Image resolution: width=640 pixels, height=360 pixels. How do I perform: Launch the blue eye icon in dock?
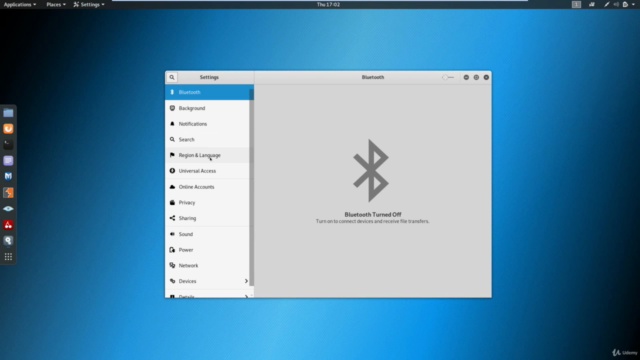click(8, 209)
